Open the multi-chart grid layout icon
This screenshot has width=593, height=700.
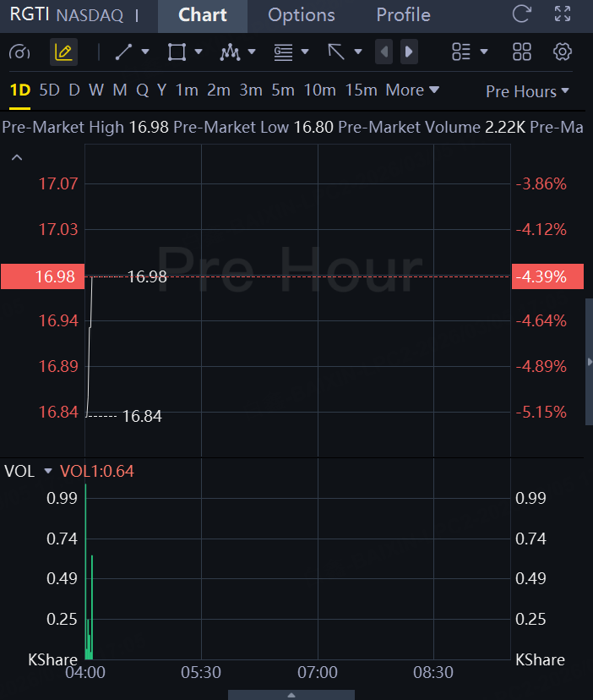coord(522,52)
